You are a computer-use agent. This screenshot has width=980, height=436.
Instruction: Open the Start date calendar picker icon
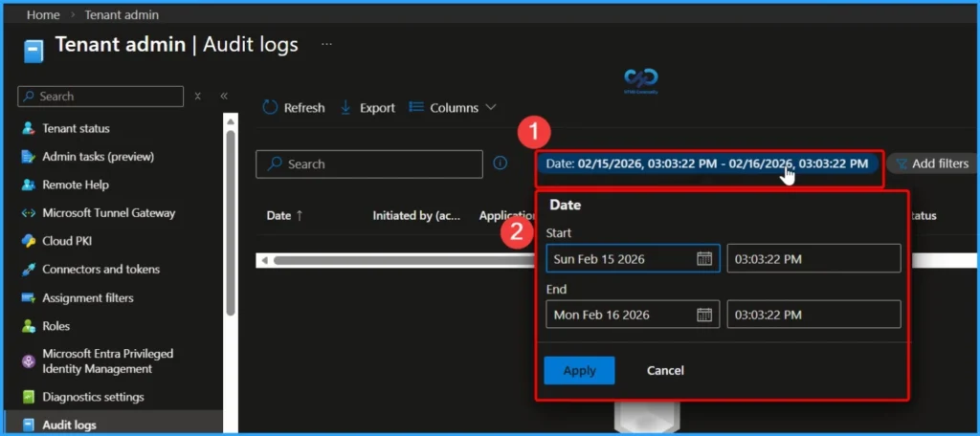[704, 258]
